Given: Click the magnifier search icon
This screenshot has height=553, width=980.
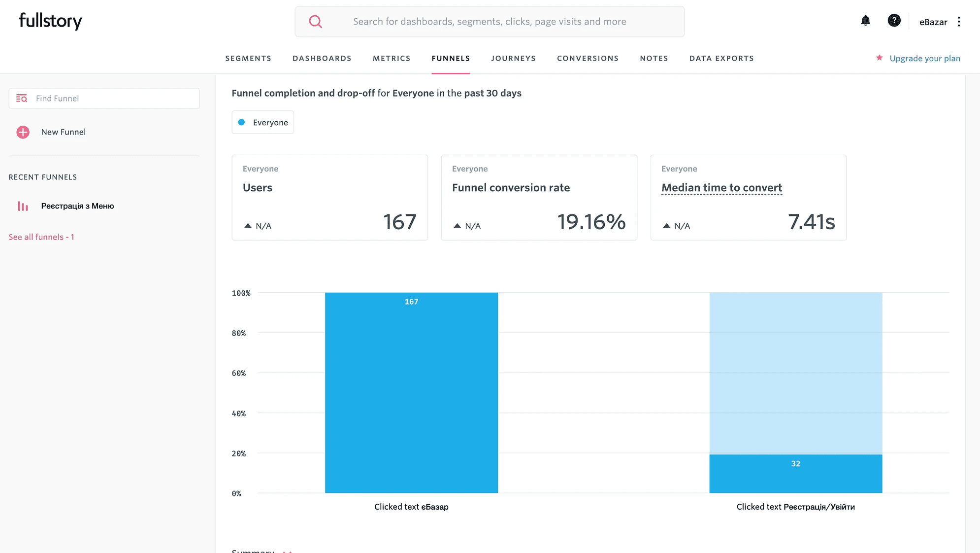Looking at the screenshot, I should click(315, 22).
